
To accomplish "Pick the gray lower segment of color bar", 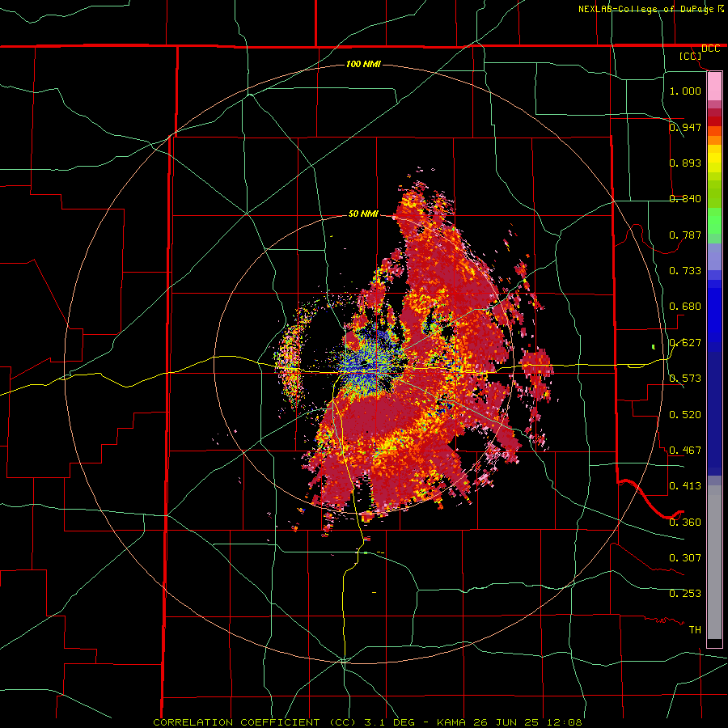I will click(714, 562).
